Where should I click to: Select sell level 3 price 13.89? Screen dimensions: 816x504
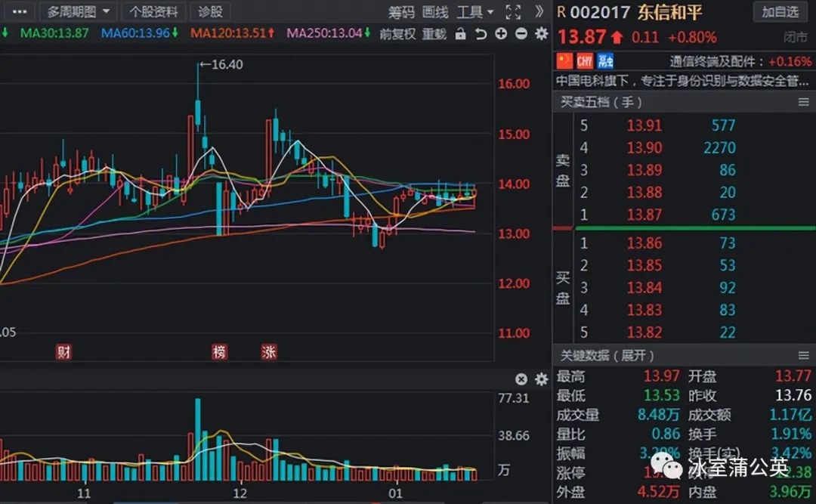644,170
